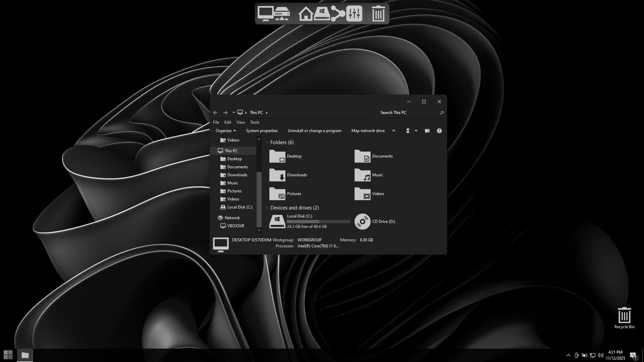The width and height of the screenshot is (644, 362).
Task: Collapse the Folders (6) group
Action: point(267,142)
